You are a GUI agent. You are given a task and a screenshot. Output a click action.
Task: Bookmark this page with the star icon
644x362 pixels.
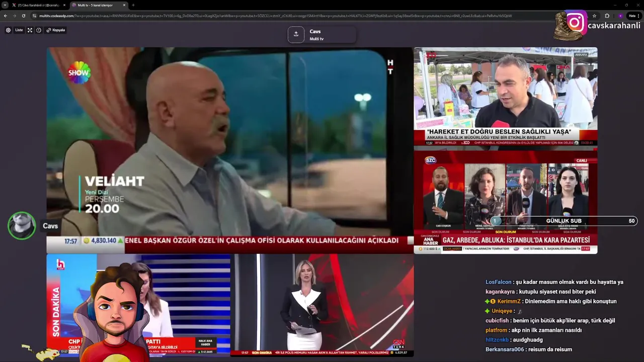(594, 16)
